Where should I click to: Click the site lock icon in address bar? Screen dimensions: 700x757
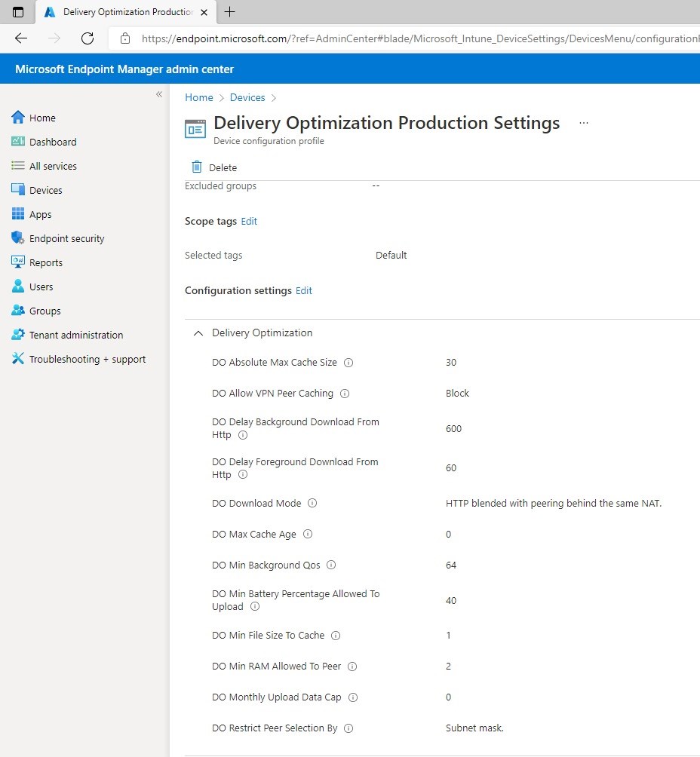[x=125, y=38]
